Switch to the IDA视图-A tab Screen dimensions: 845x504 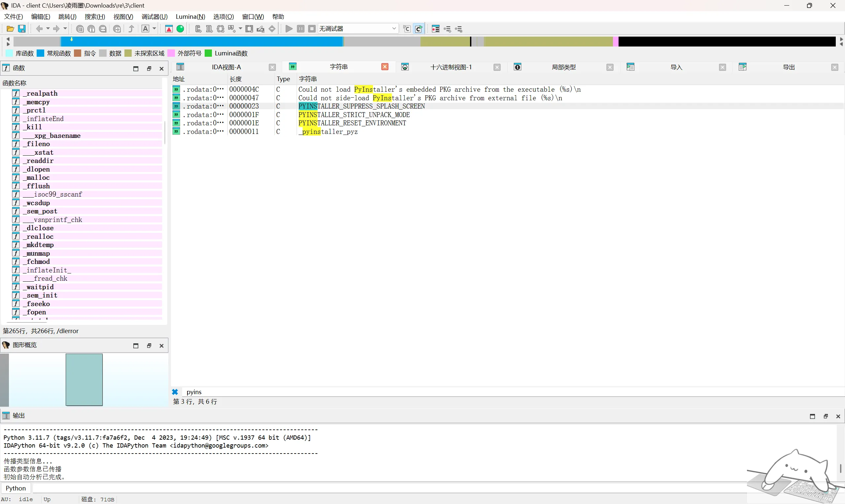click(226, 67)
